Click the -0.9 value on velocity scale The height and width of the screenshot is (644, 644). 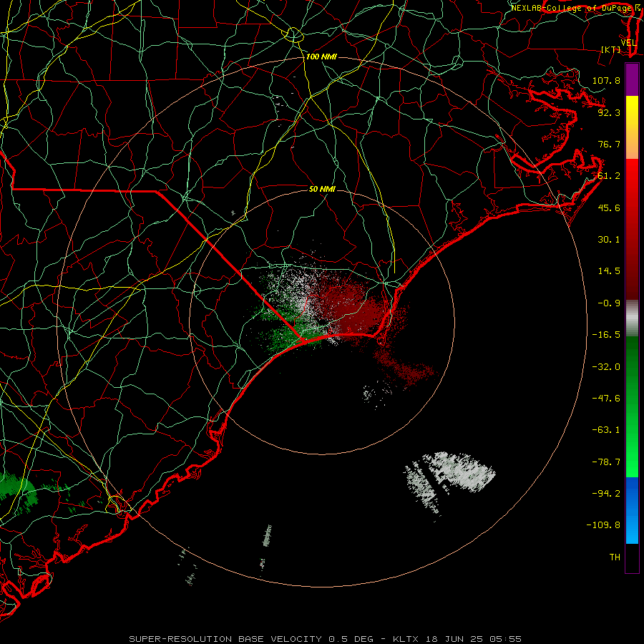pos(609,303)
